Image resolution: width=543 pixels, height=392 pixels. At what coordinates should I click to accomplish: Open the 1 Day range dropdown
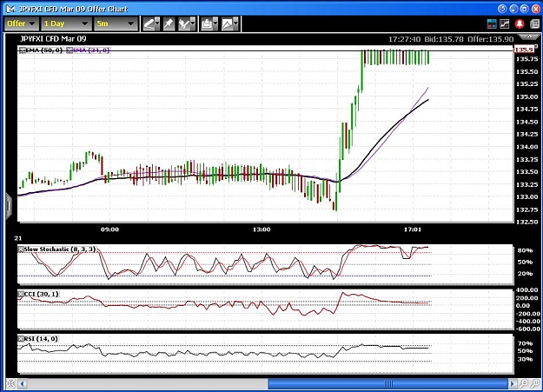pos(66,23)
